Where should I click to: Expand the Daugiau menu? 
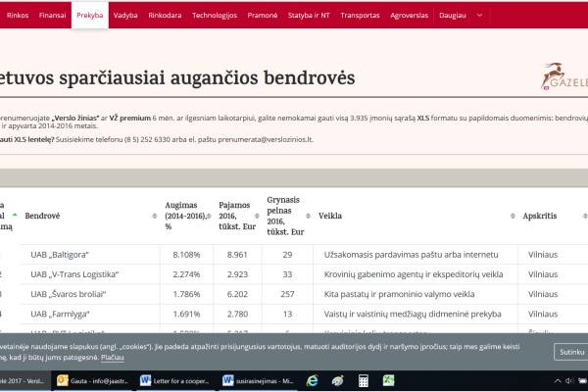453,16
